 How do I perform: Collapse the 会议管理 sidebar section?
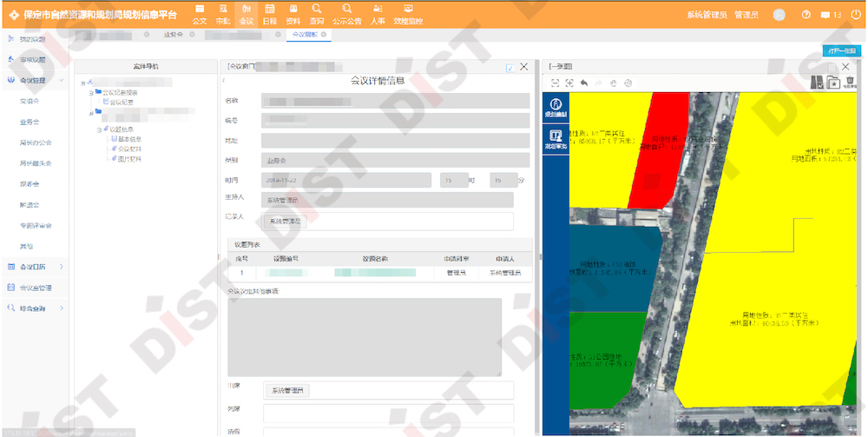[62, 81]
